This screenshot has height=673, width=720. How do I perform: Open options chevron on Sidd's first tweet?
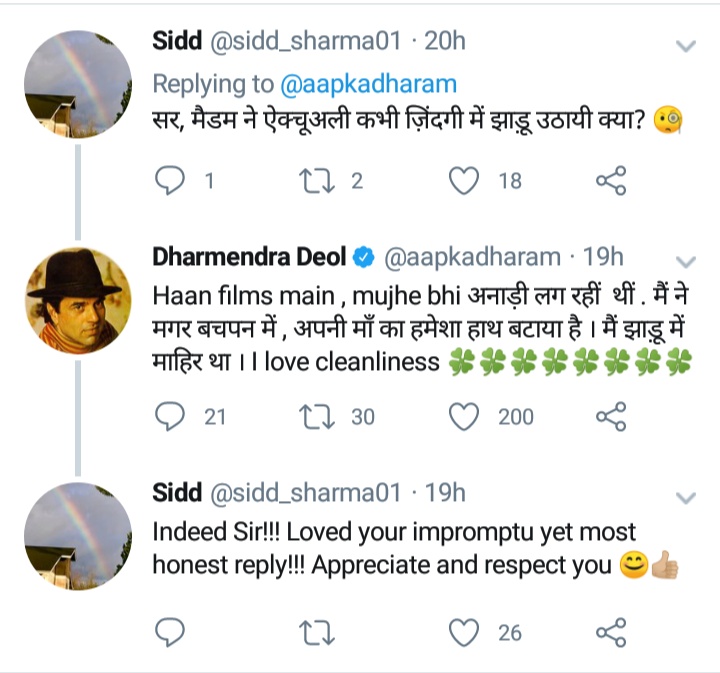[686, 46]
